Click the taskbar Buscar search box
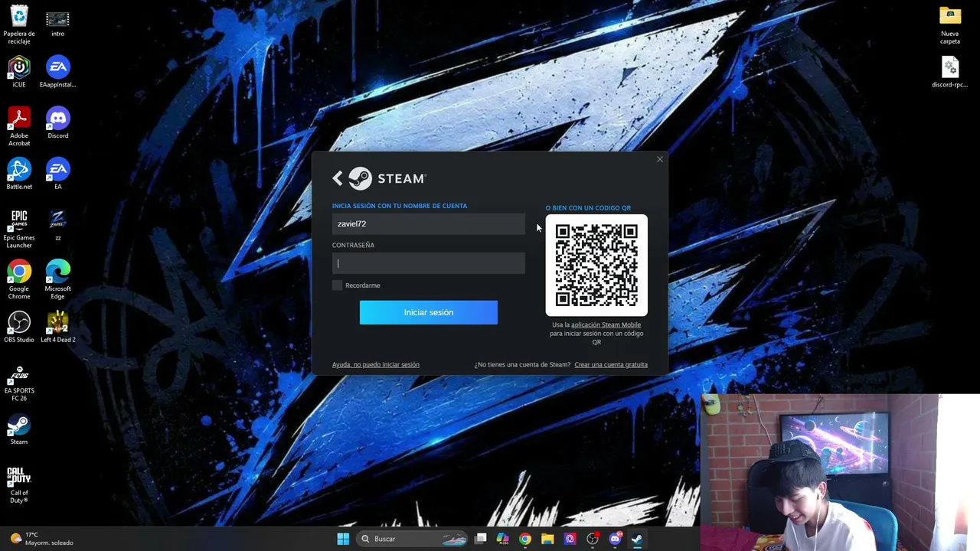Screen dimensions: 980x551 pyautogui.click(x=413, y=539)
